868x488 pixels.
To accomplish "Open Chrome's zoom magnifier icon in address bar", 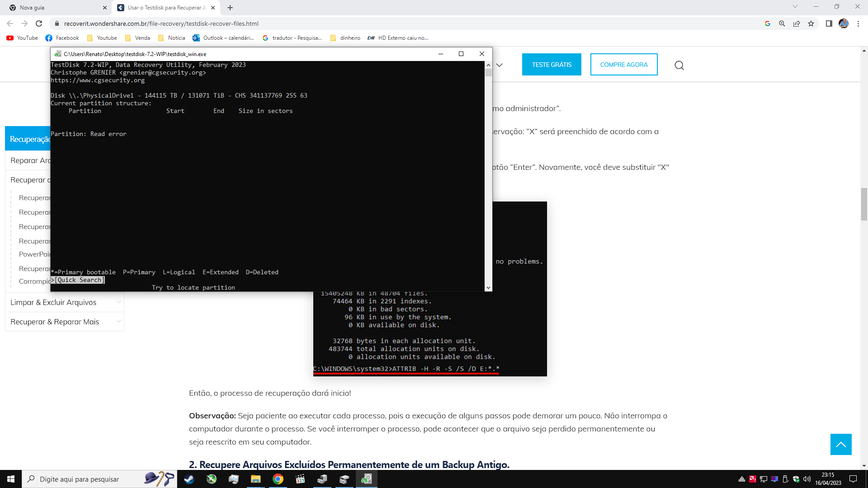I will (782, 23).
